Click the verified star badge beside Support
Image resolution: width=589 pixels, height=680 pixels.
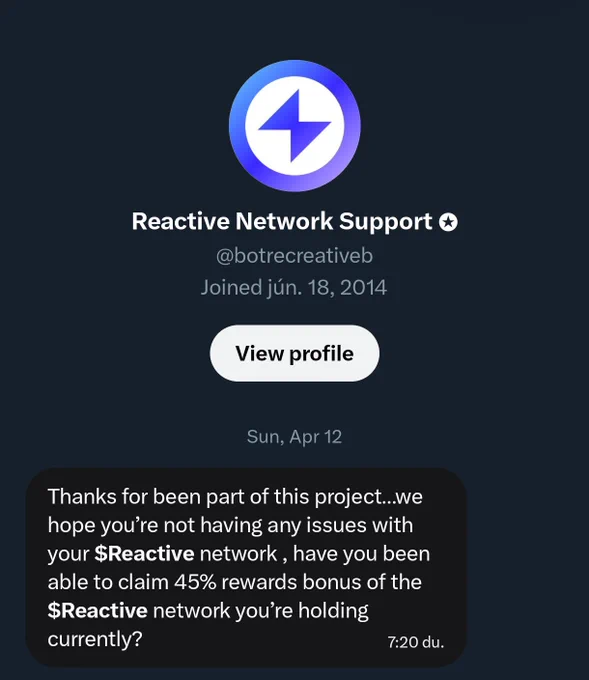pos(448,222)
